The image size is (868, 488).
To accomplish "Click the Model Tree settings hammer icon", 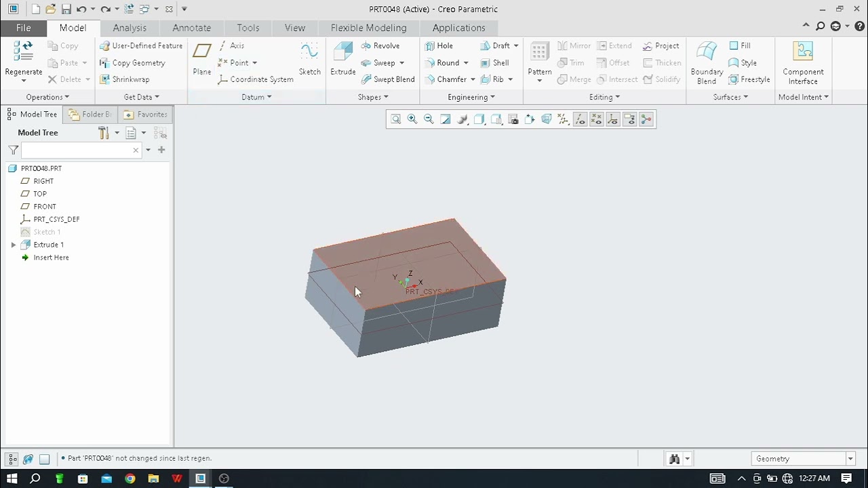I will tap(104, 133).
